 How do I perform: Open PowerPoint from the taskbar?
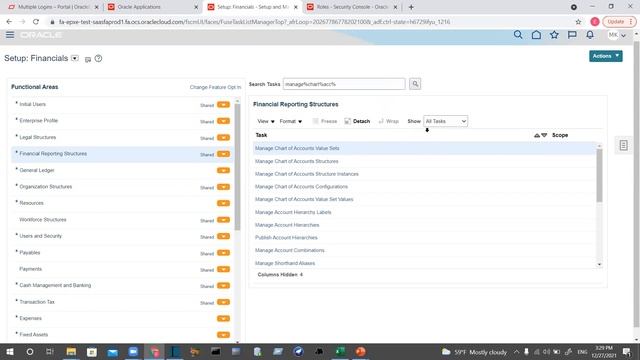pos(360,351)
